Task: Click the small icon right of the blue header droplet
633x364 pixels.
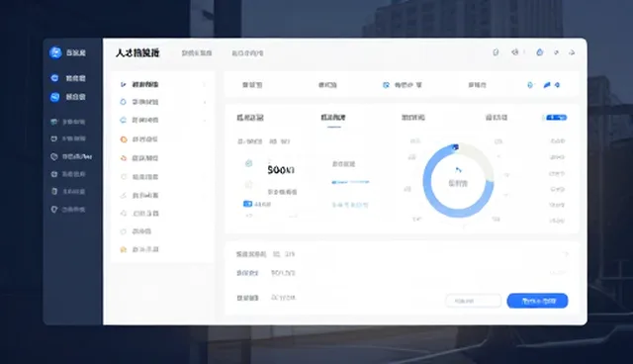Action: [556, 52]
